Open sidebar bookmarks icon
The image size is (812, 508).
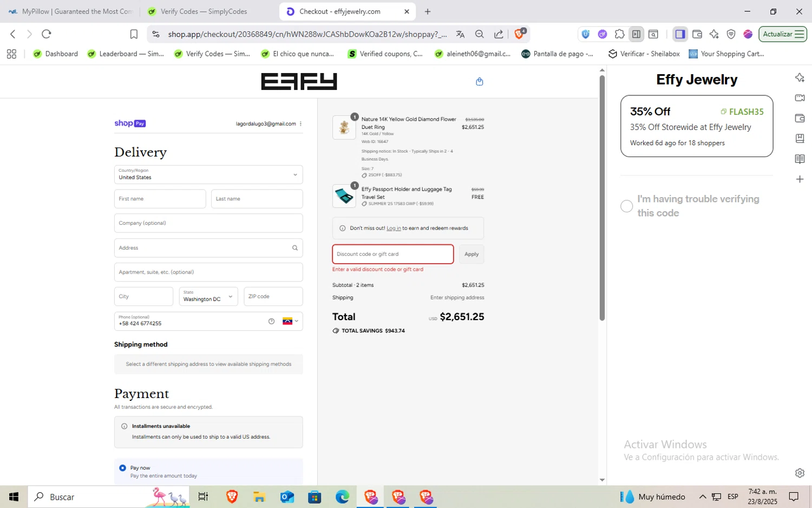click(x=800, y=139)
